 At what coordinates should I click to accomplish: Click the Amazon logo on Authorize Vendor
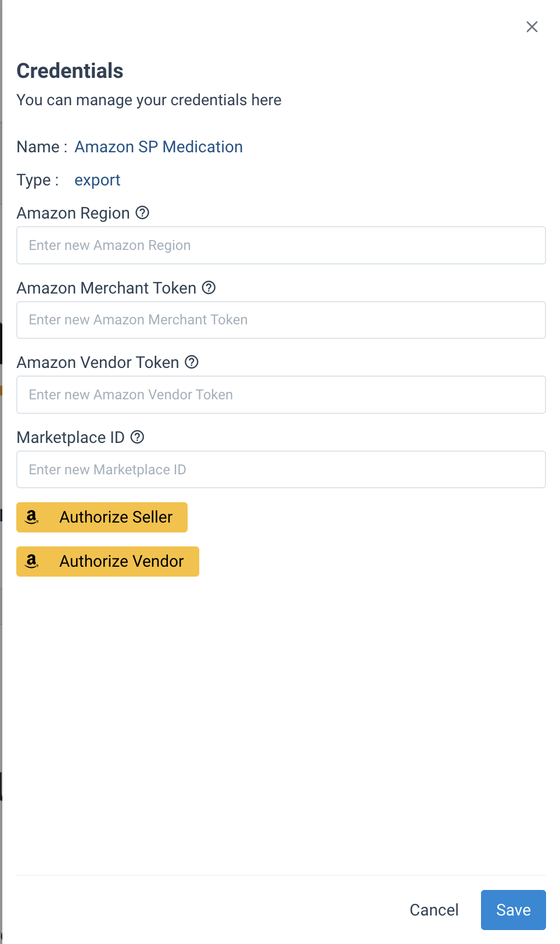(32, 562)
